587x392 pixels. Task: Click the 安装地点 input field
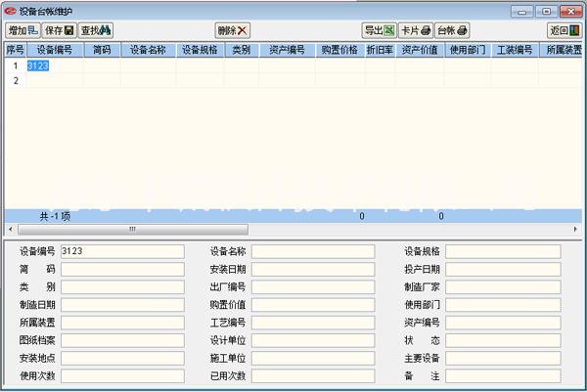tap(123, 359)
